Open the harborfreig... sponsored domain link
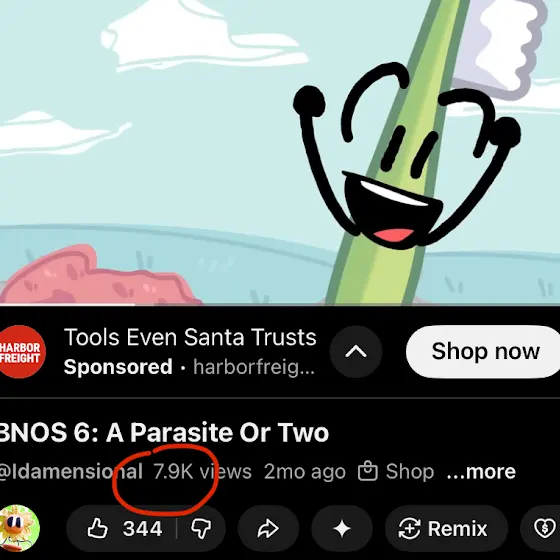Screen dimensions: 560x560 pyautogui.click(x=254, y=367)
